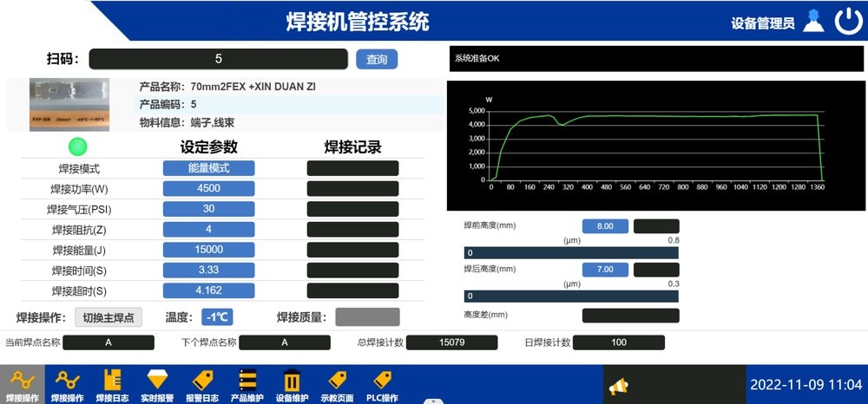The image size is (868, 404).
Task: Open the gray highlighted 焊接操作 tab
Action: point(23,385)
